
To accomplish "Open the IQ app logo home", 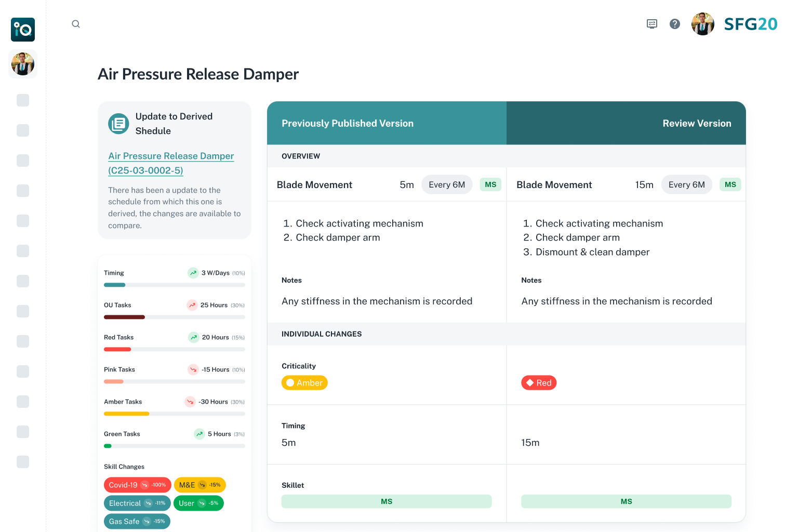I will (x=23, y=30).
